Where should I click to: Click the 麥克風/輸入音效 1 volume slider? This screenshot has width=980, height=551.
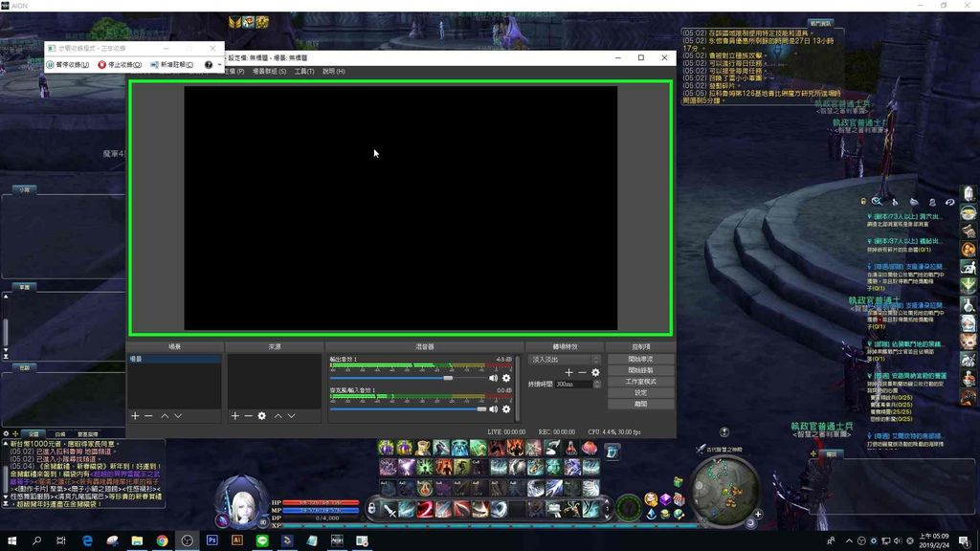408,409
